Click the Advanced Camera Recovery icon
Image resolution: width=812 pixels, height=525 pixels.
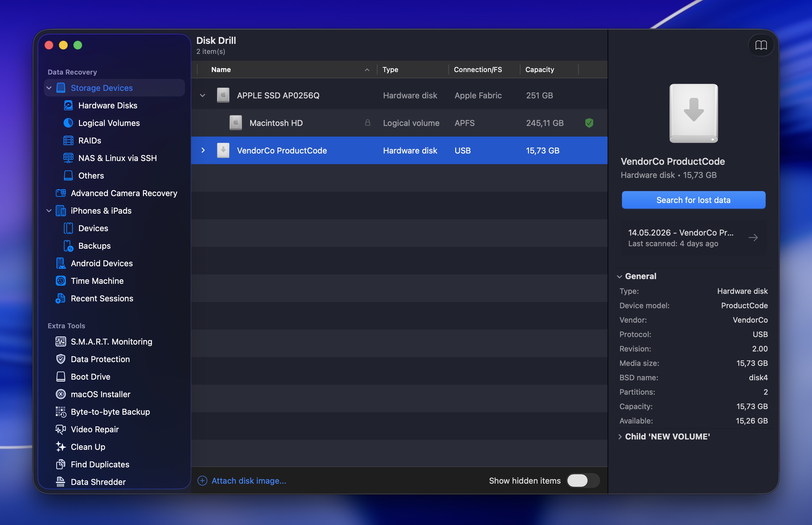coord(61,193)
